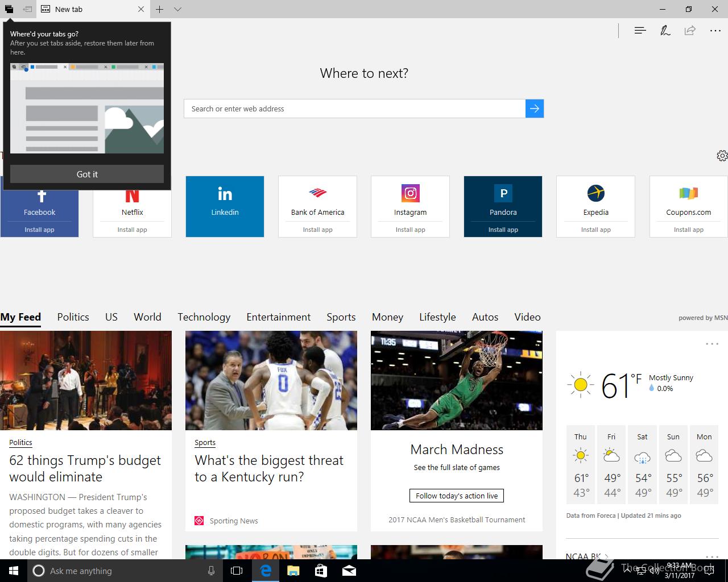This screenshot has width=728, height=582.
Task: Switch to the US feed tab
Action: click(x=111, y=317)
